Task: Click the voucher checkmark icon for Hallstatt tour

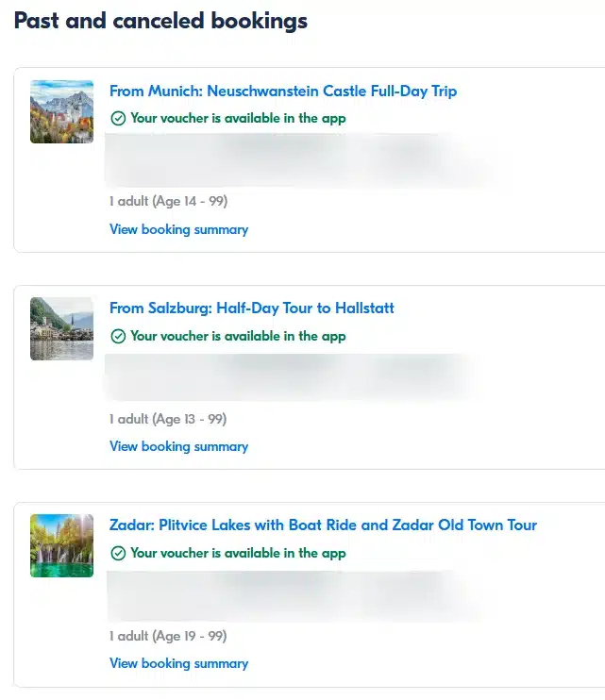Action: [118, 336]
